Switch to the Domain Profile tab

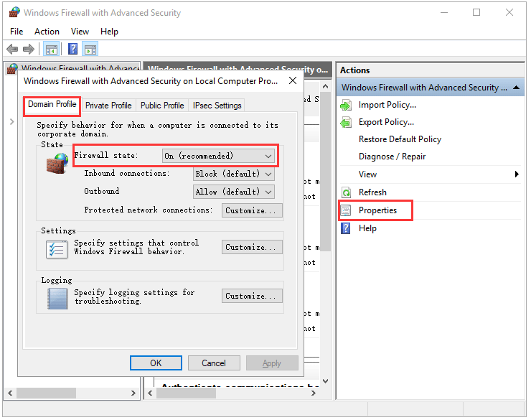pyautogui.click(x=52, y=104)
